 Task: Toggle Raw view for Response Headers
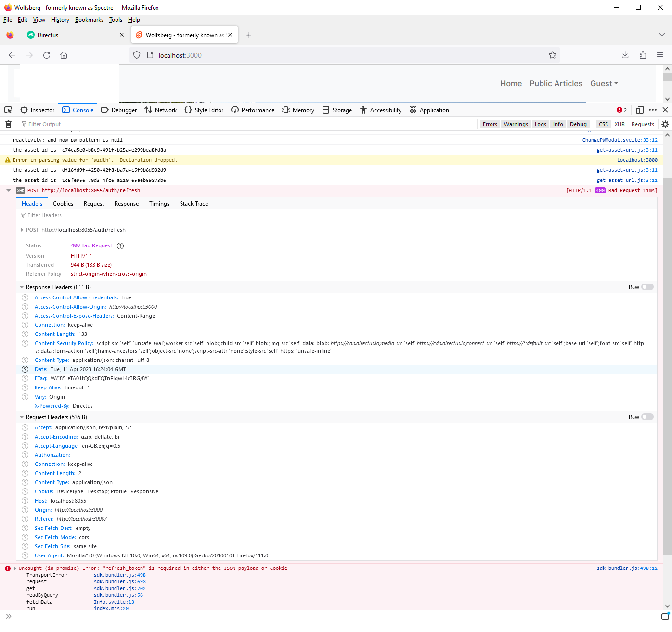tap(647, 286)
